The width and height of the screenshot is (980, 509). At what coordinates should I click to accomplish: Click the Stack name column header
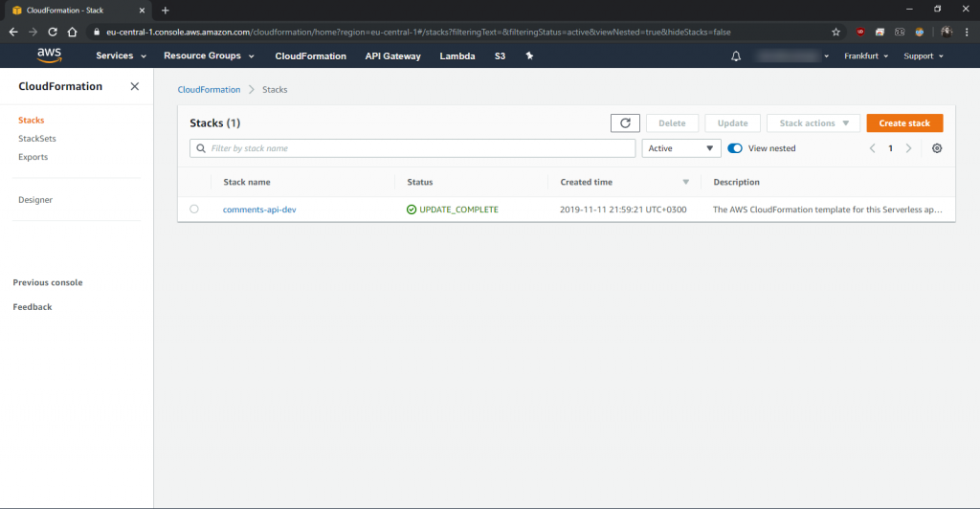tap(247, 182)
